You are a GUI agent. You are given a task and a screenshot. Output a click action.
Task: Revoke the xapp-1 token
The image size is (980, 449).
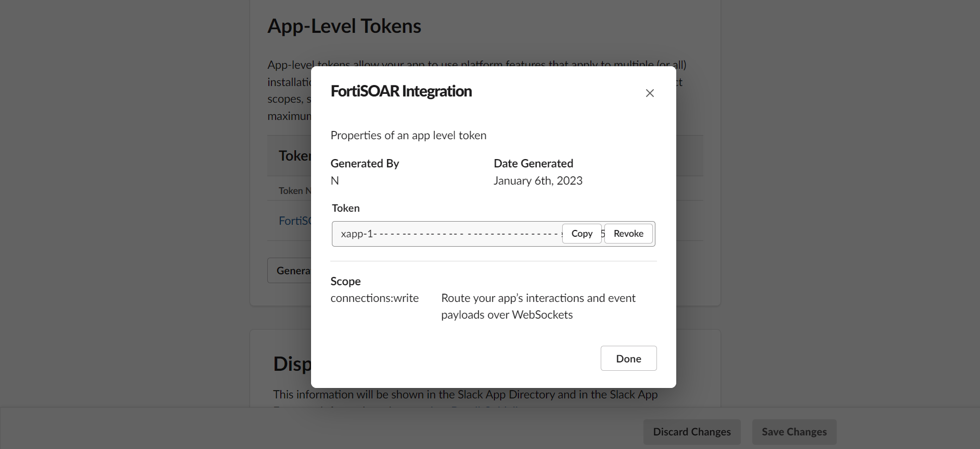pyautogui.click(x=628, y=234)
